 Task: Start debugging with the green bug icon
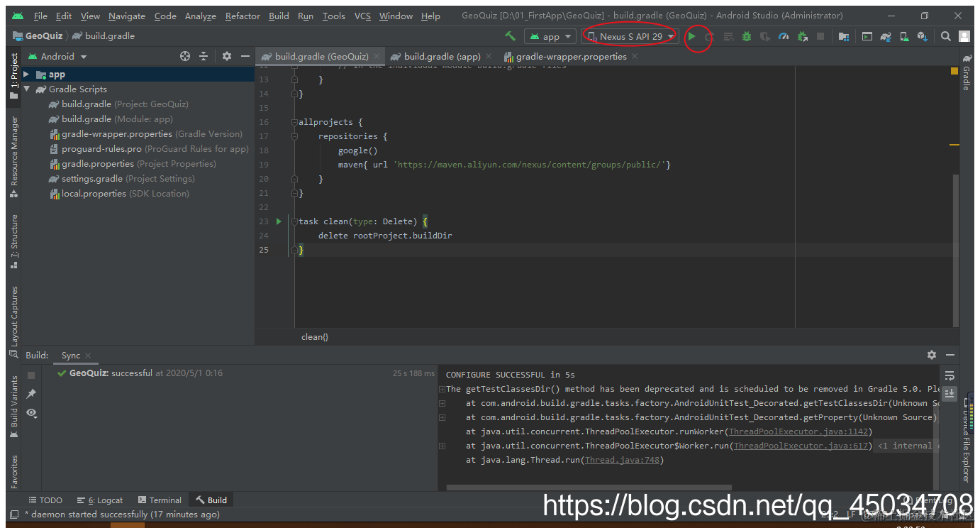click(x=747, y=36)
